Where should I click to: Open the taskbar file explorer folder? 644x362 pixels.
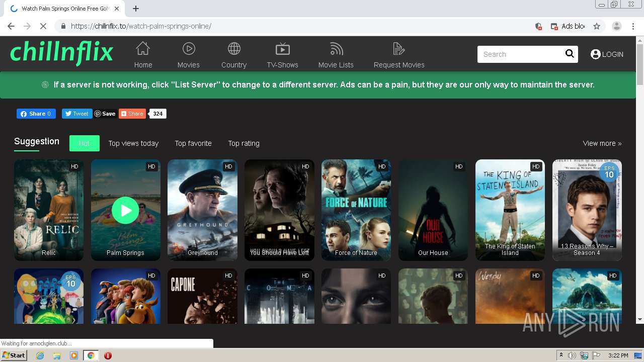(x=57, y=355)
